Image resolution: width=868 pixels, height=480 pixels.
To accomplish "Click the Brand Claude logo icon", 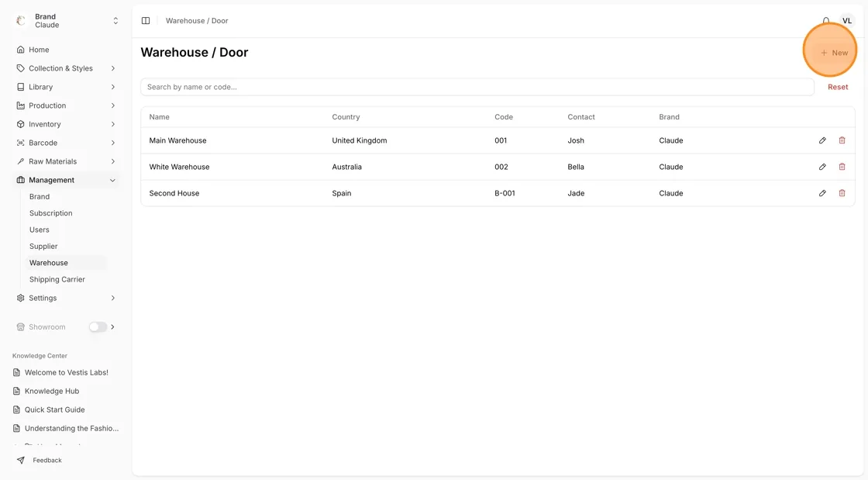I will 21,20.
